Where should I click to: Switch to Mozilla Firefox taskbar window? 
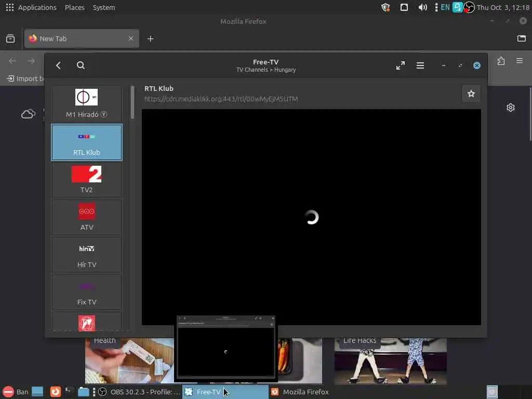pyautogui.click(x=312, y=392)
